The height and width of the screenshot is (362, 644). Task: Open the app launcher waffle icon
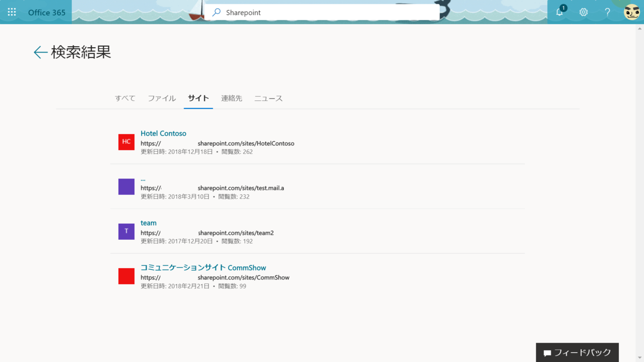(x=12, y=12)
